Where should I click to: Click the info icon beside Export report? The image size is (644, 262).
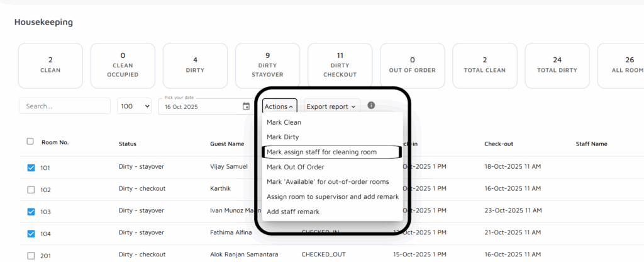pyautogui.click(x=371, y=105)
